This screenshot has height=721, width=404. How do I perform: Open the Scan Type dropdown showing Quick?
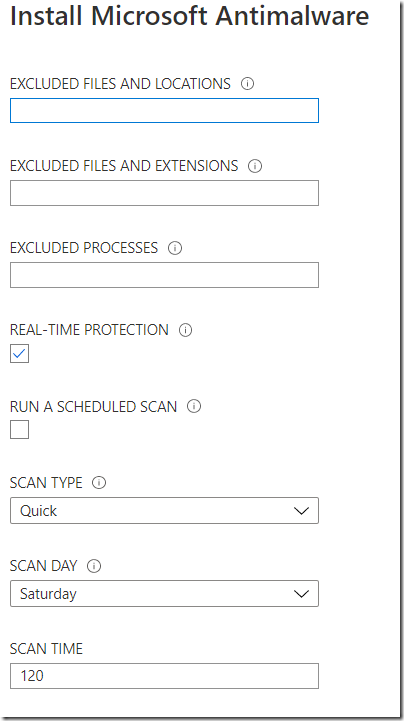point(164,510)
